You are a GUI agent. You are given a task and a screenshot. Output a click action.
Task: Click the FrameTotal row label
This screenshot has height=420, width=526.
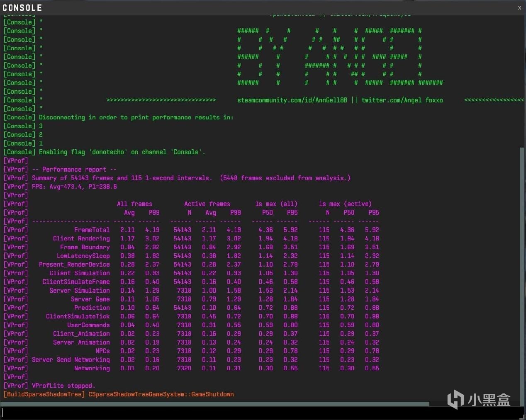(92, 230)
